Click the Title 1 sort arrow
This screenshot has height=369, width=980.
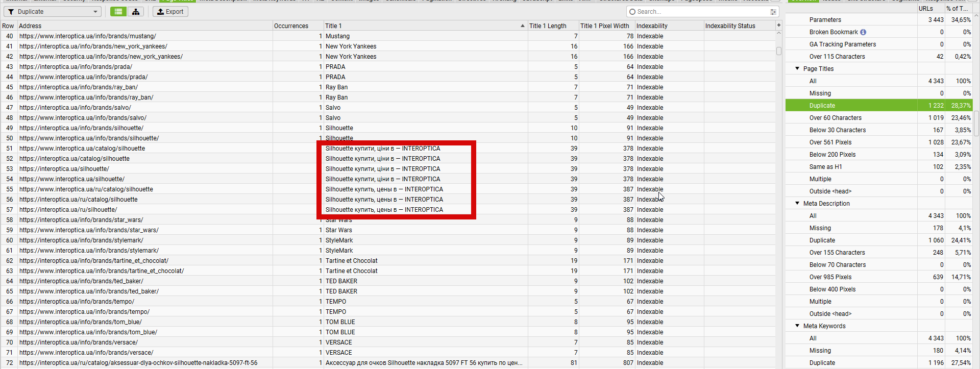tap(522, 26)
